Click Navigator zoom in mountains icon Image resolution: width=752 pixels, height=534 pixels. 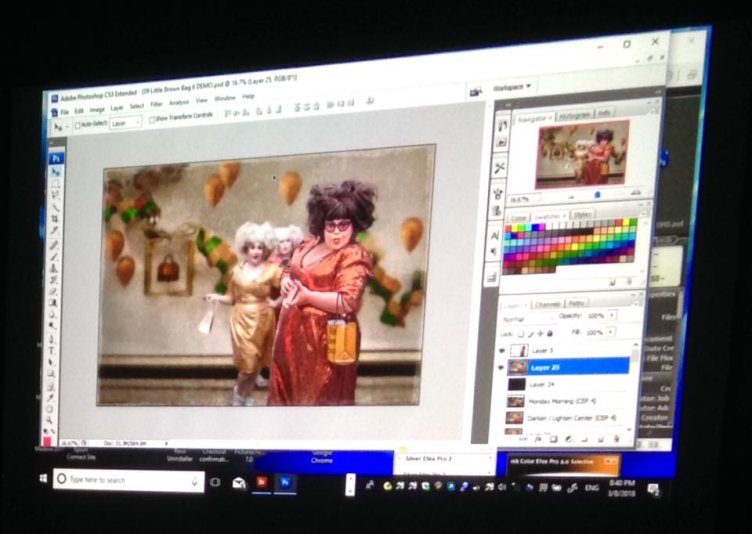pyautogui.click(x=635, y=192)
